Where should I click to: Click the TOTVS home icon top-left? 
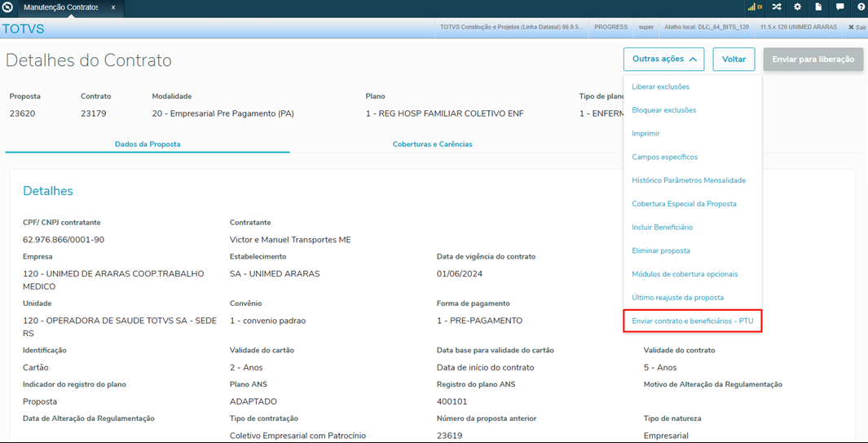pos(8,8)
